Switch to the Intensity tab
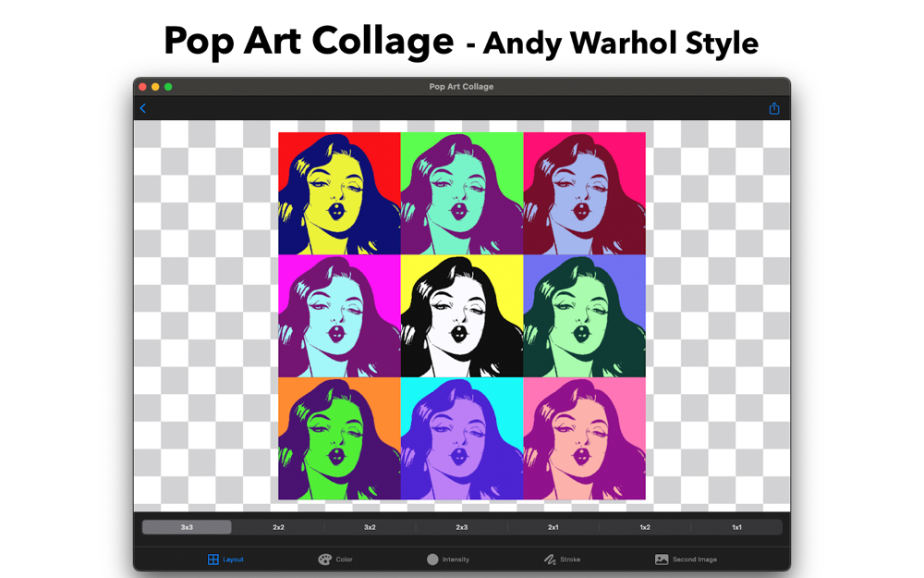Image resolution: width=924 pixels, height=578 pixels. [448, 560]
